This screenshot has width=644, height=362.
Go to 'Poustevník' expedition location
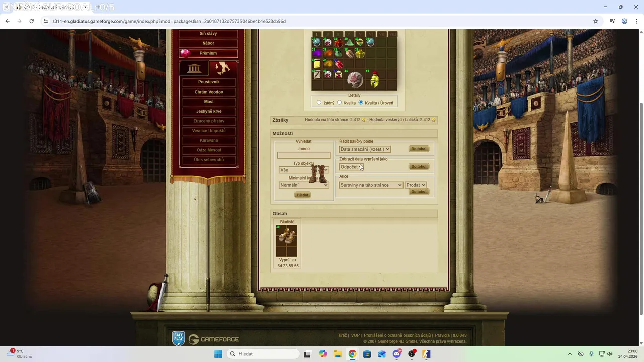coord(209,82)
